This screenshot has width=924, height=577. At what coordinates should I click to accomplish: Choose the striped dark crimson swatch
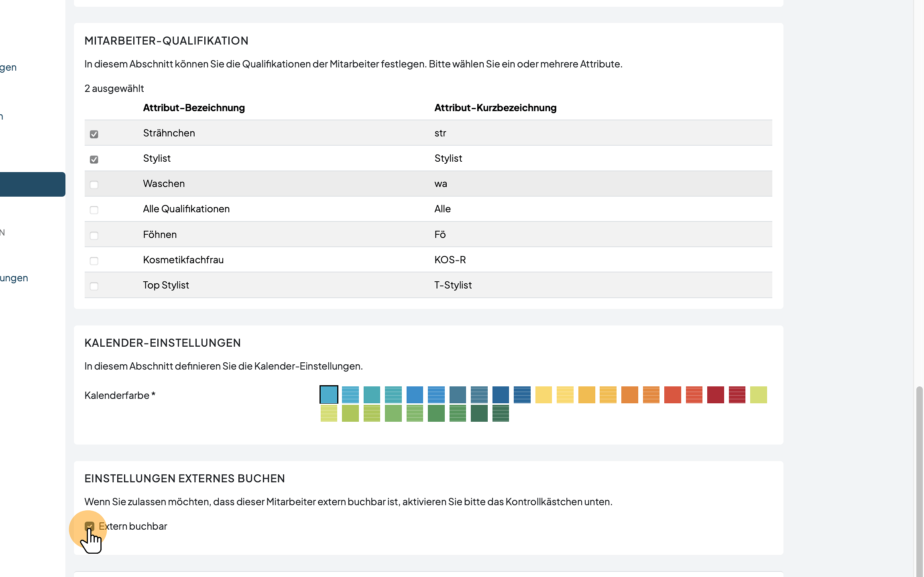click(737, 395)
